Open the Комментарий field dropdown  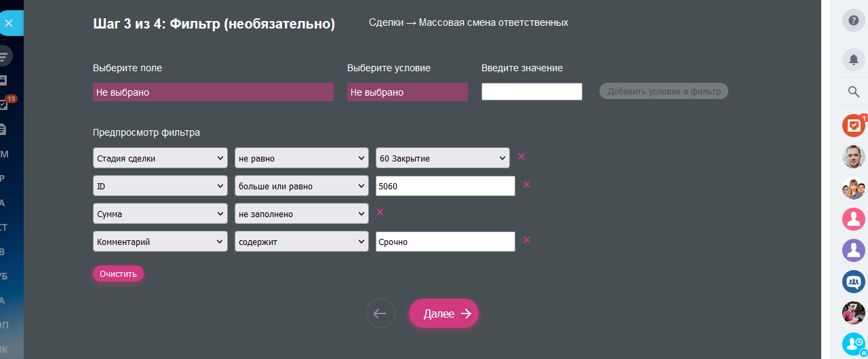160,242
